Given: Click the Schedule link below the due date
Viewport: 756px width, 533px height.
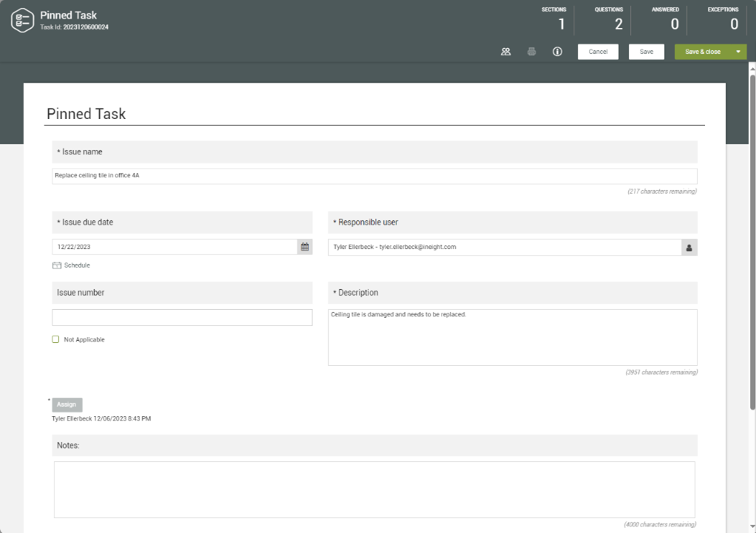Looking at the screenshot, I should (76, 265).
